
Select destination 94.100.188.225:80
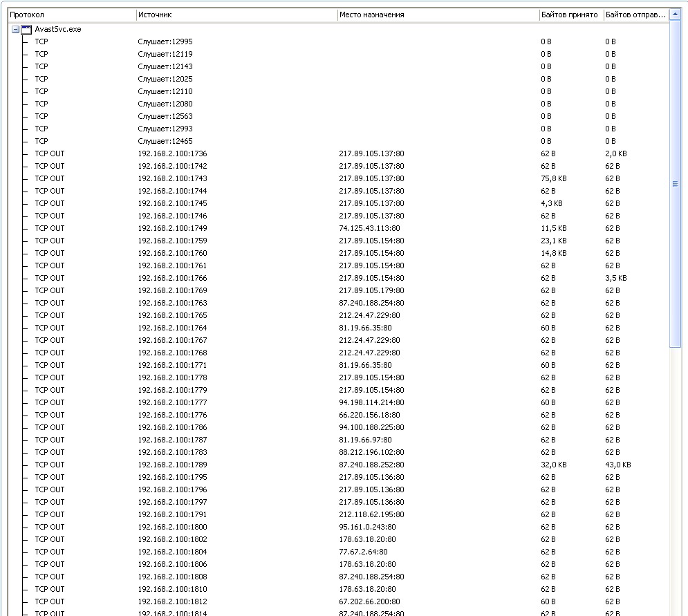(x=371, y=427)
